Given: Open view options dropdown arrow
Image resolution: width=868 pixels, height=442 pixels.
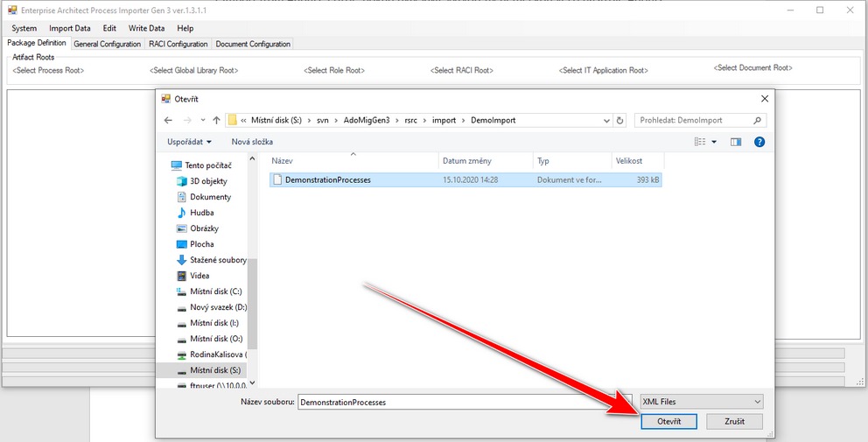Looking at the screenshot, I should click(x=714, y=142).
